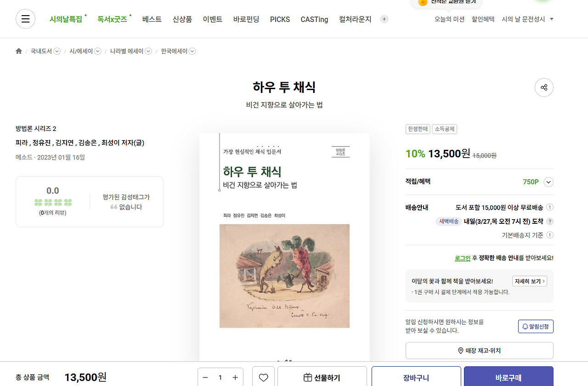This screenshot has height=386, width=588.
Task: Open info icon beside 무료배송 text
Action: (x=550, y=207)
